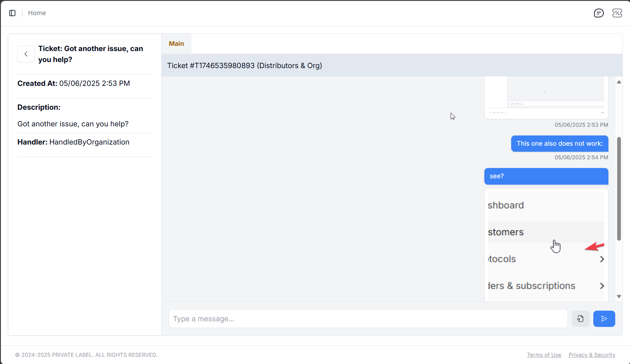This screenshot has width=630, height=364.
Task: Select the 'This one also does not work' message
Action: point(559,144)
